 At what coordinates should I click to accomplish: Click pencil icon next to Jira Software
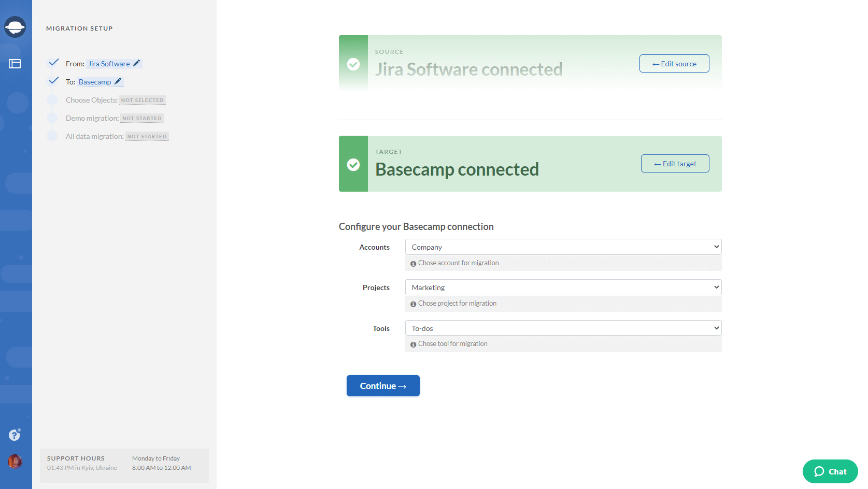137,63
